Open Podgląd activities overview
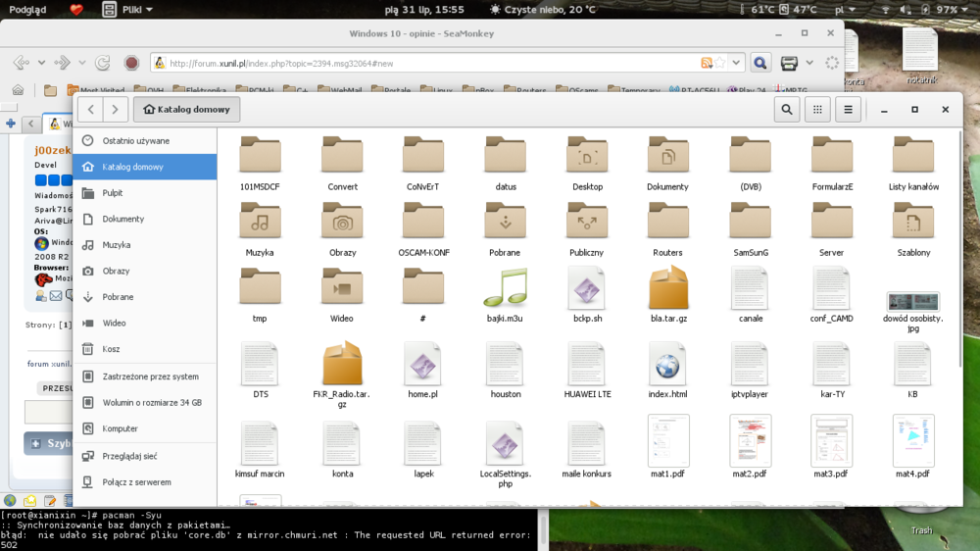Image resolution: width=980 pixels, height=551 pixels. point(27,9)
